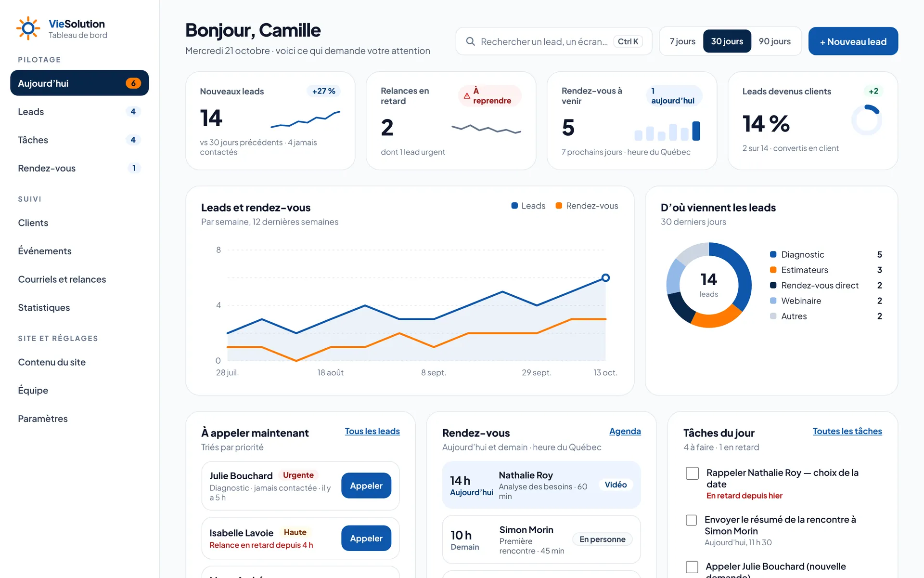Viewport: 924px width, 578px height.
Task: Focus the lead search field
Action: [x=553, y=41]
